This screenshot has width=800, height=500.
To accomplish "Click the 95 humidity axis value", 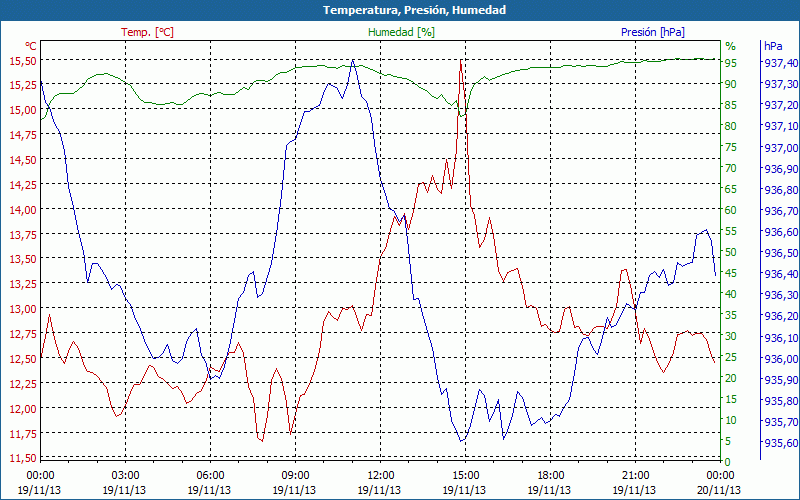I will [731, 63].
